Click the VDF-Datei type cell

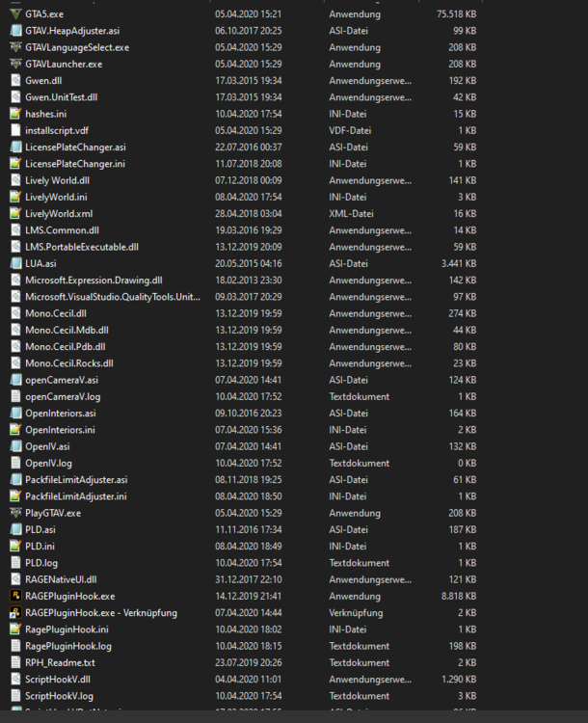tap(350, 130)
